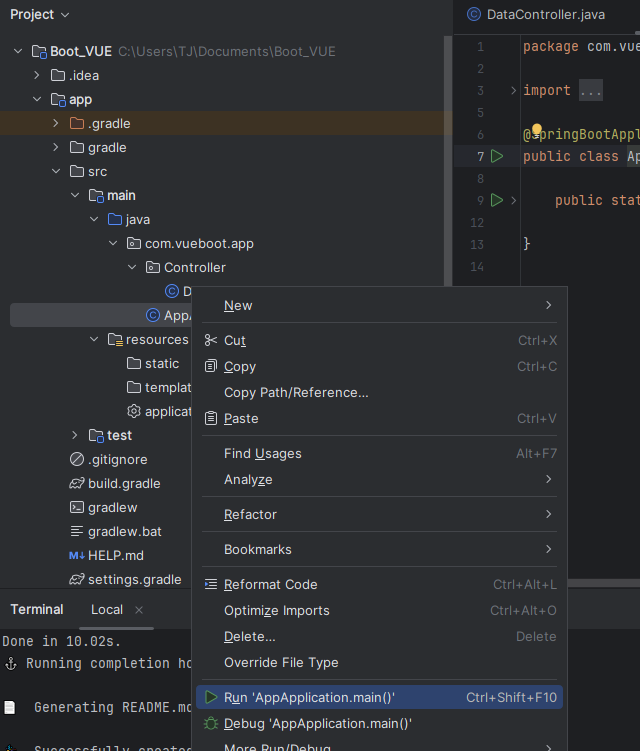640x751 pixels.
Task: Open the New submenu
Action: click(379, 305)
